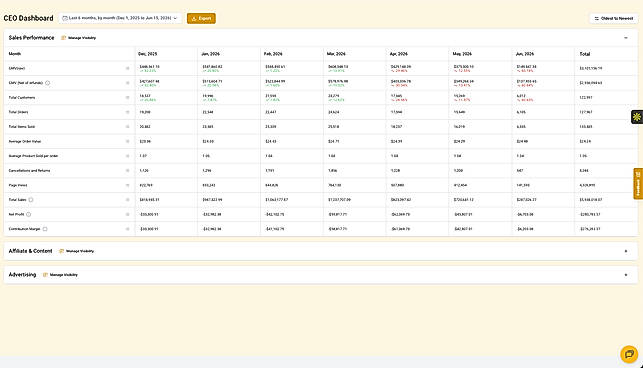
Task: Click the May, 2026 column header
Action: (462, 54)
